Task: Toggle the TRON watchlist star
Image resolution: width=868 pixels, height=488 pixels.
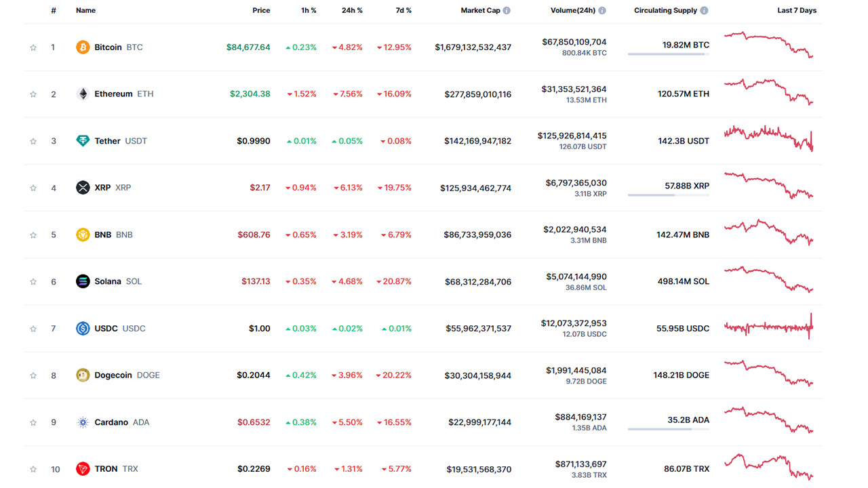Action: 33,469
